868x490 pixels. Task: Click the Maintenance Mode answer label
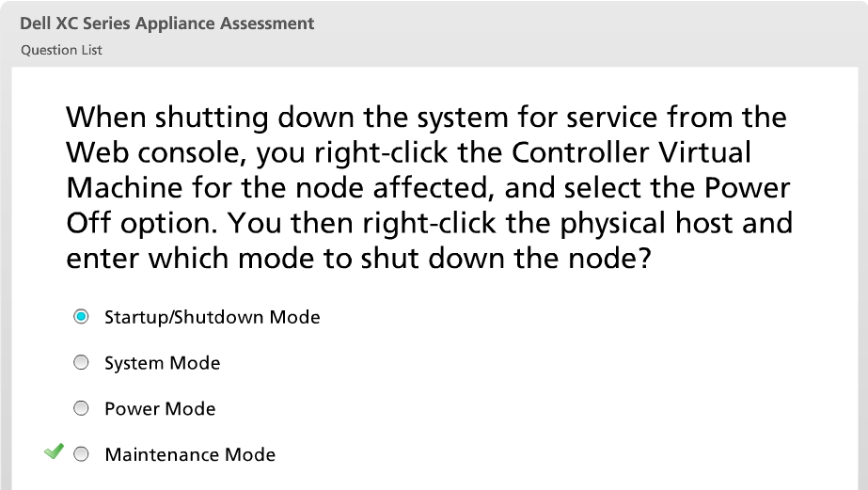[x=190, y=455]
